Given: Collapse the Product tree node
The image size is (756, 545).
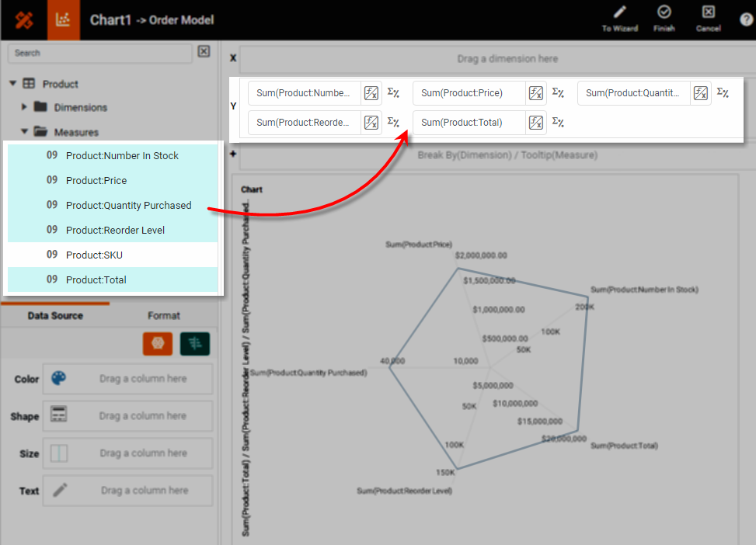Looking at the screenshot, I should coord(12,84).
